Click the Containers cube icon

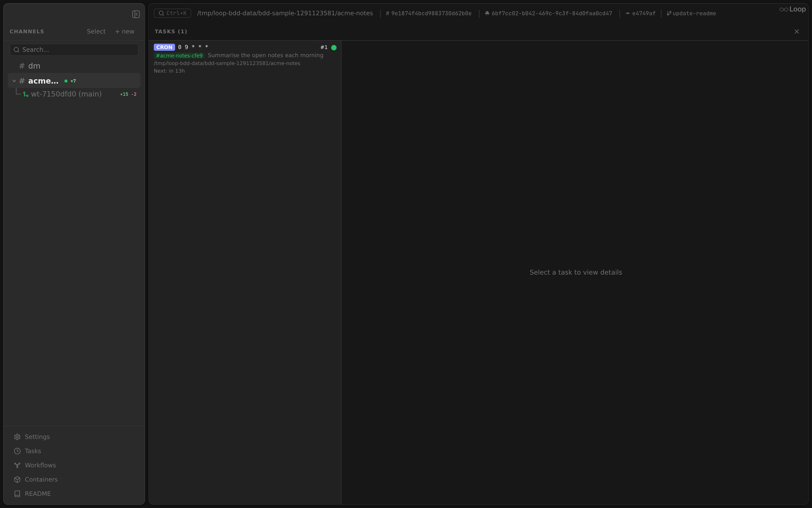pos(18,480)
